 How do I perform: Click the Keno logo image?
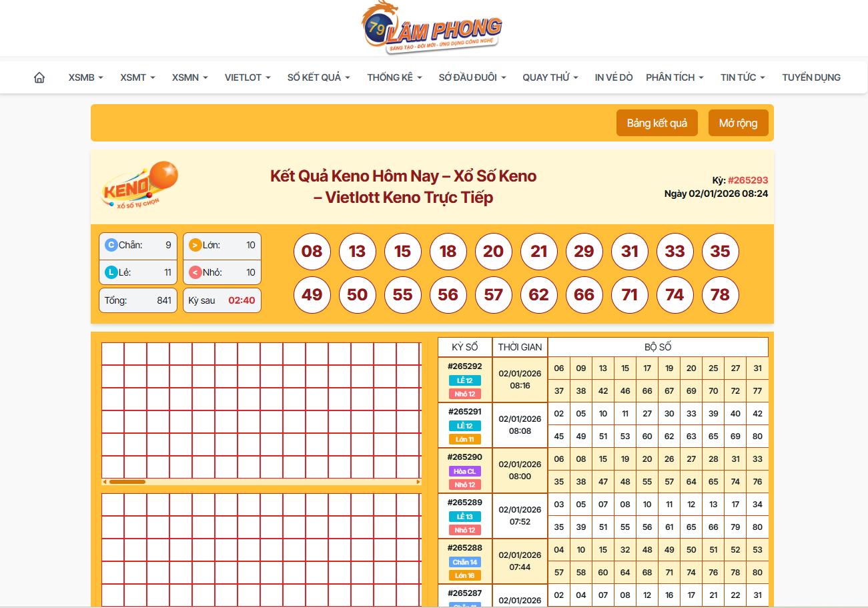pos(140,186)
